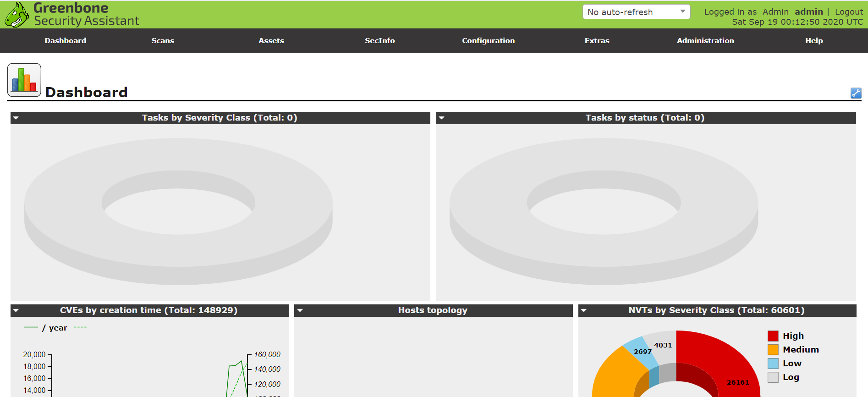This screenshot has width=868, height=397.
Task: Click the 18,000 axis label
Action: tap(34, 366)
